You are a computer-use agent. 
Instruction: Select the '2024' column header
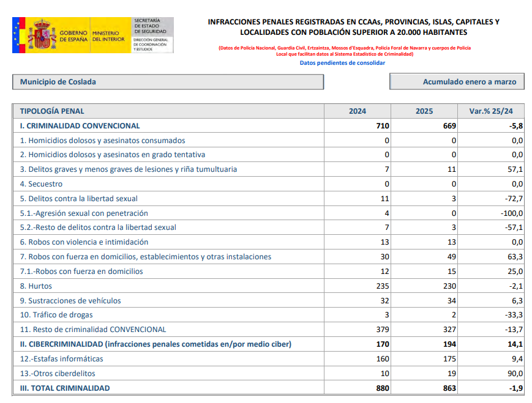pos(358,111)
